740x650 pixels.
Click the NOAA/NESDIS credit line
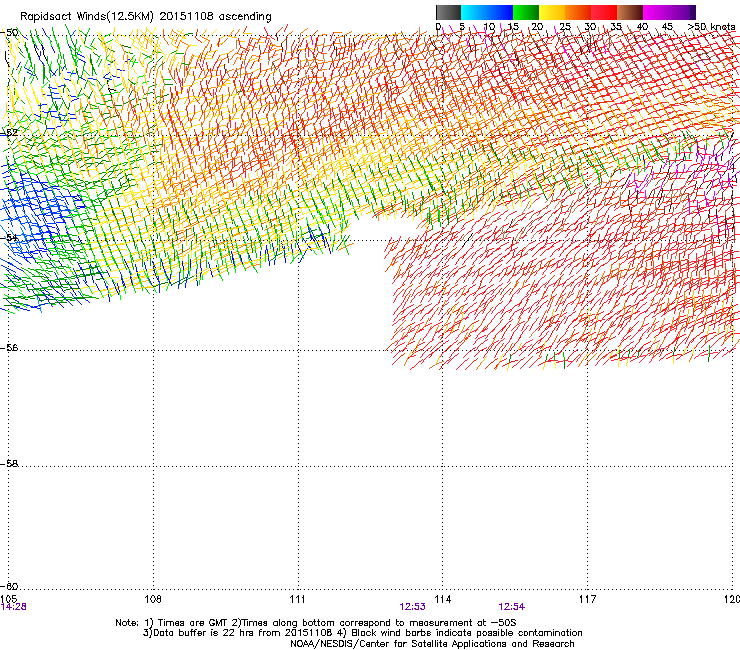432,644
